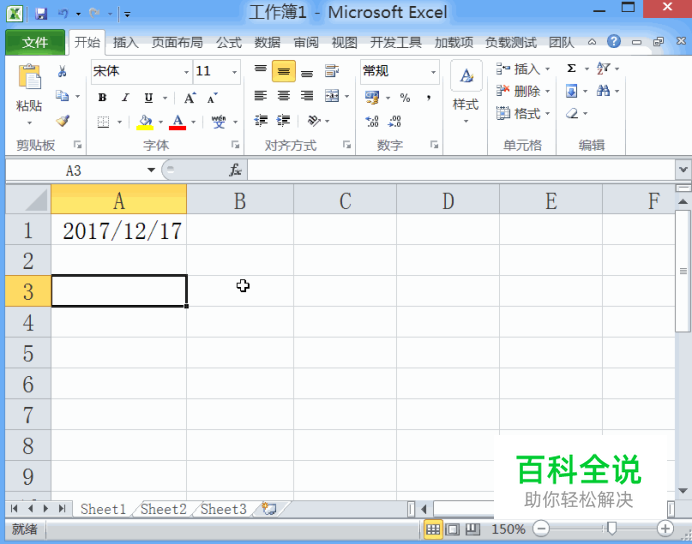Open the fill color dropdown arrow
This screenshot has width=692, height=544.
point(161,122)
